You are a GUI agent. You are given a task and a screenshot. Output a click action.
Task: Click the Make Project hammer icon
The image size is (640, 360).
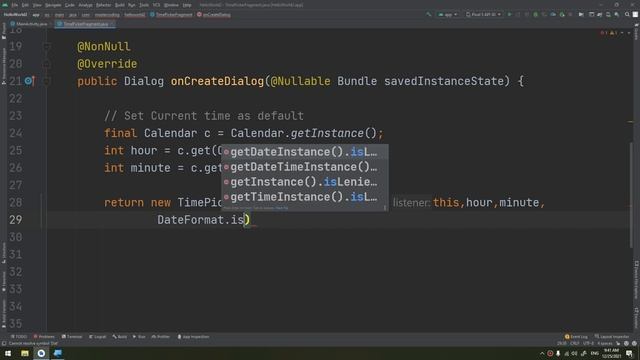(x=429, y=14)
